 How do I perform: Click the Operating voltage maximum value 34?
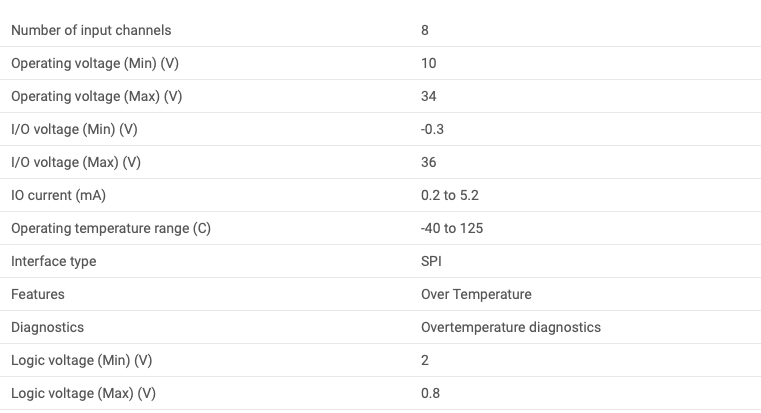pyautogui.click(x=429, y=96)
